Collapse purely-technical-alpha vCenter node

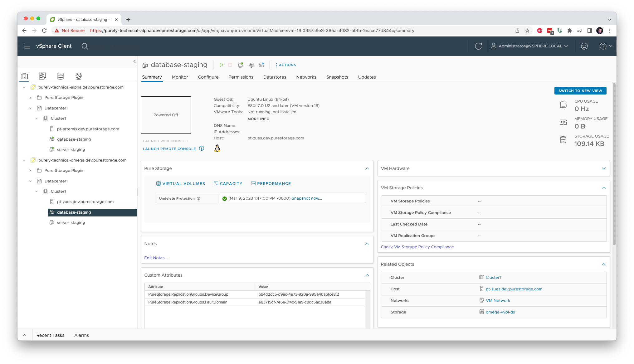tap(24, 87)
